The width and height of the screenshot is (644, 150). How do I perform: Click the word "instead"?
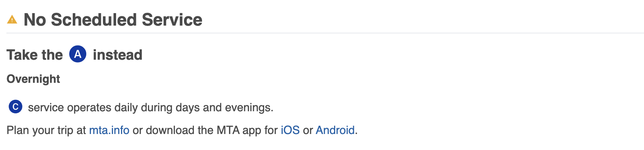118,55
